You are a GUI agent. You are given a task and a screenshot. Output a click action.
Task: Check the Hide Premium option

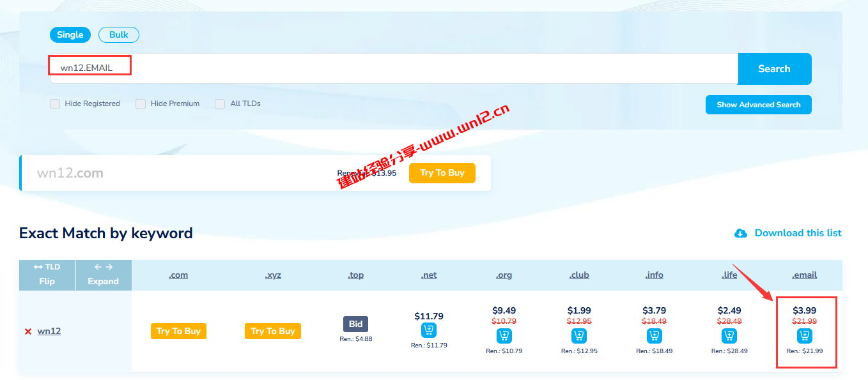[141, 103]
